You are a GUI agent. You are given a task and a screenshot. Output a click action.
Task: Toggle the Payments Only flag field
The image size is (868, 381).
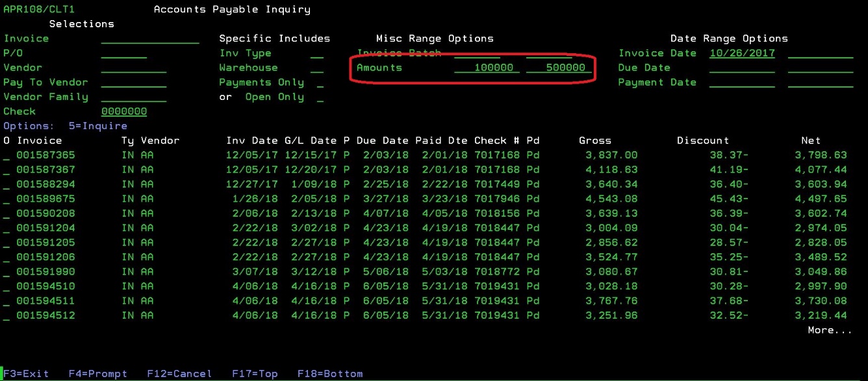[x=320, y=83]
